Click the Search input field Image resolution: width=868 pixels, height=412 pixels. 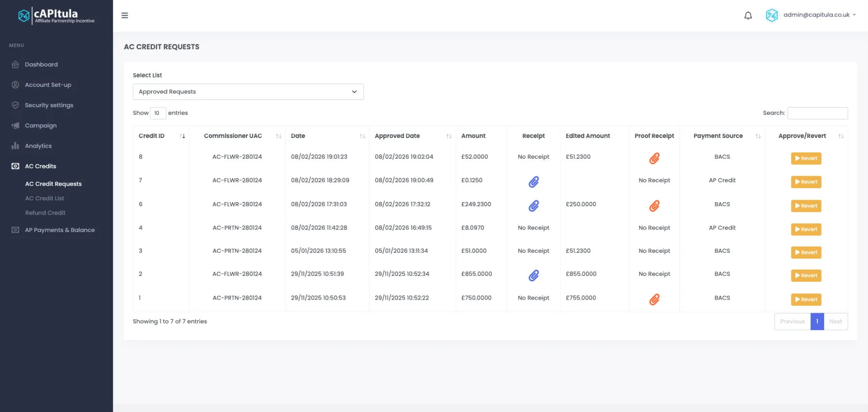[817, 113]
